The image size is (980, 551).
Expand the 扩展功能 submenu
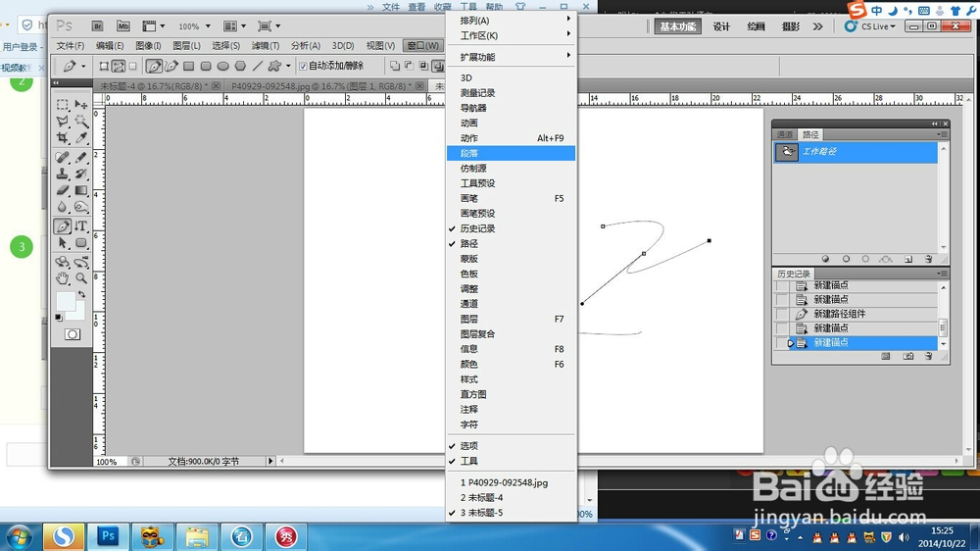click(x=512, y=57)
